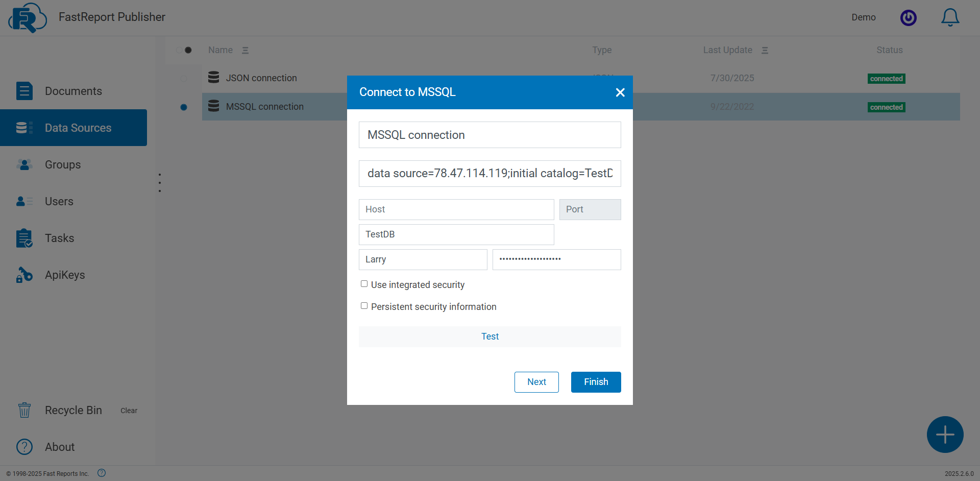Click the connection name field

coord(490,135)
